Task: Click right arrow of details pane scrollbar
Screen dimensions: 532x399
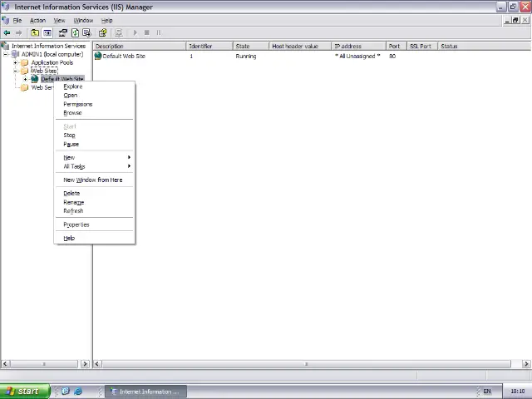Action: 526,364
